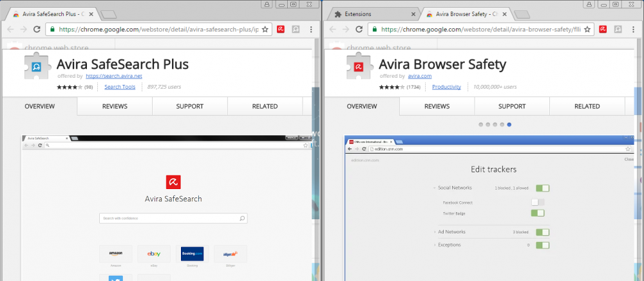
Task: Open Reviews tab for SafeSearch Plus
Action: 115,106
